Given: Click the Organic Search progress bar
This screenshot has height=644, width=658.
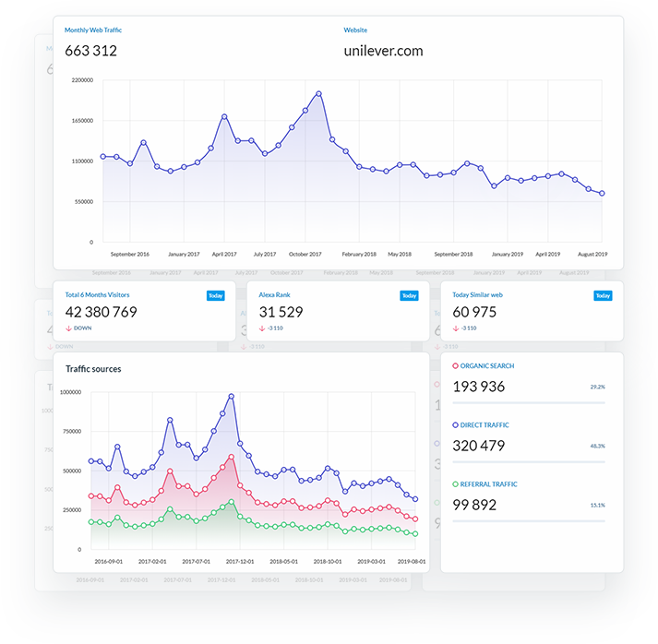Looking at the screenshot, I should 529,403.
